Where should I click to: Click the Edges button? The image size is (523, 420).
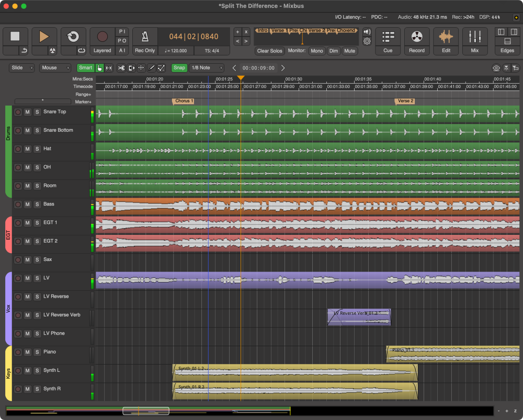pos(507,50)
